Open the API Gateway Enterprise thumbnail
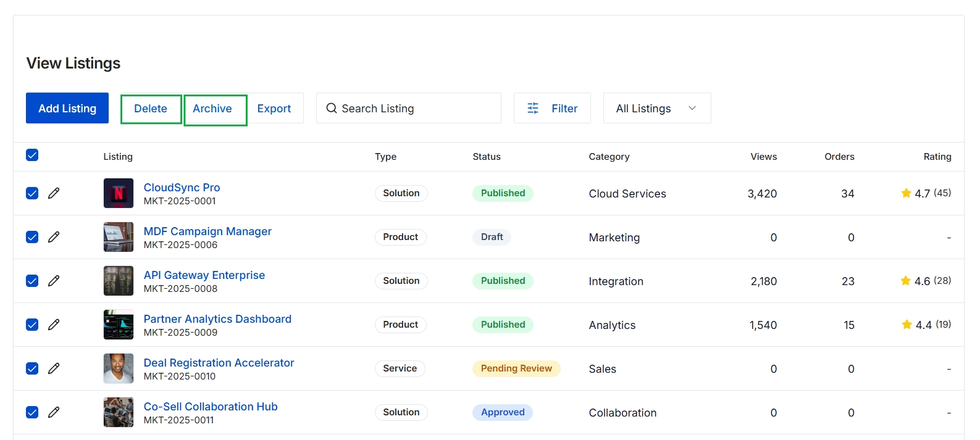 pyautogui.click(x=119, y=281)
